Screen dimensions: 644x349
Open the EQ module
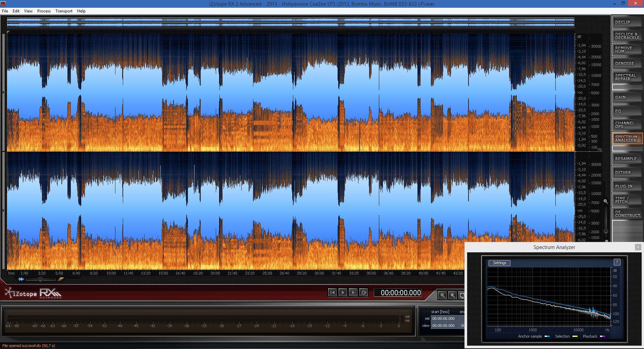click(x=627, y=111)
